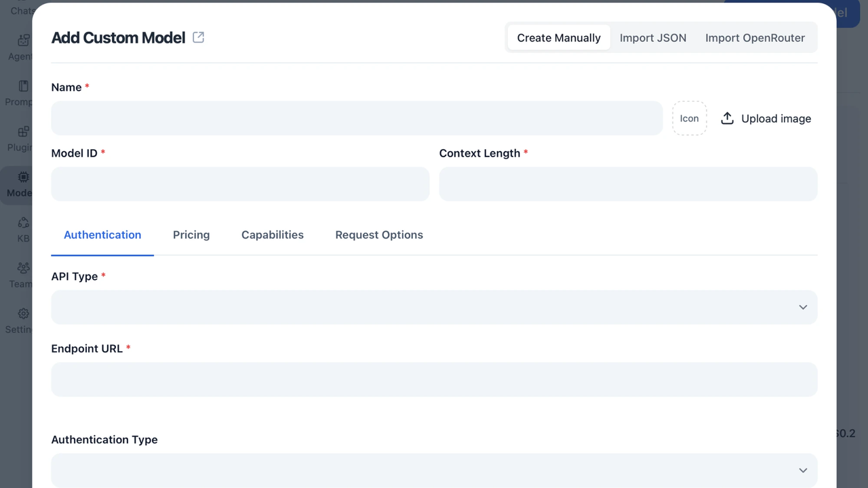Open the Request Options tab
868x488 pixels.
point(379,235)
